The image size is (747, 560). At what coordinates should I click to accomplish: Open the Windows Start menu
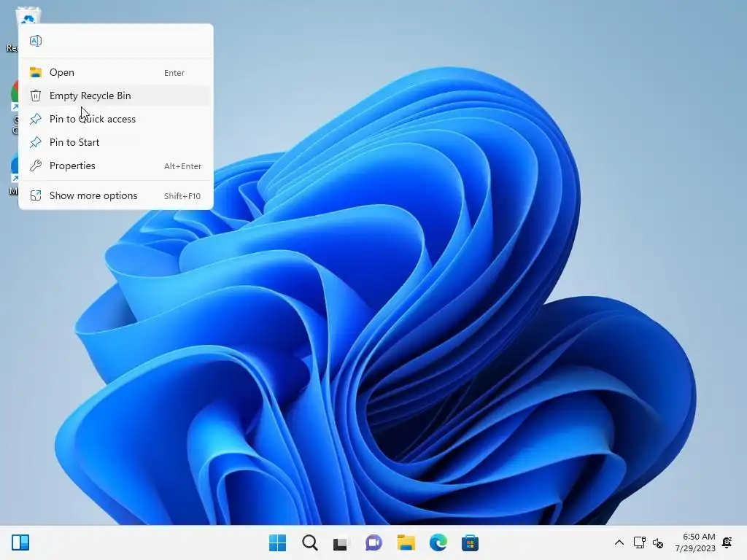tap(278, 542)
